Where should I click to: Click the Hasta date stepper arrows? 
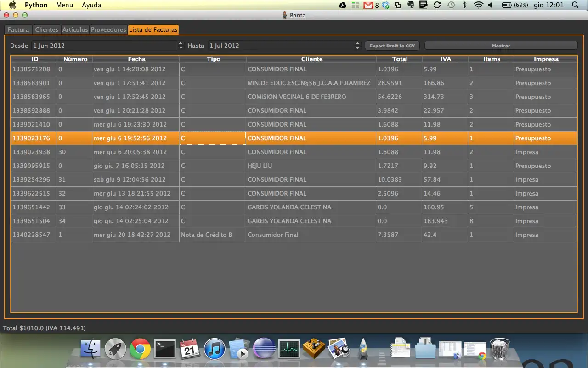(x=357, y=46)
